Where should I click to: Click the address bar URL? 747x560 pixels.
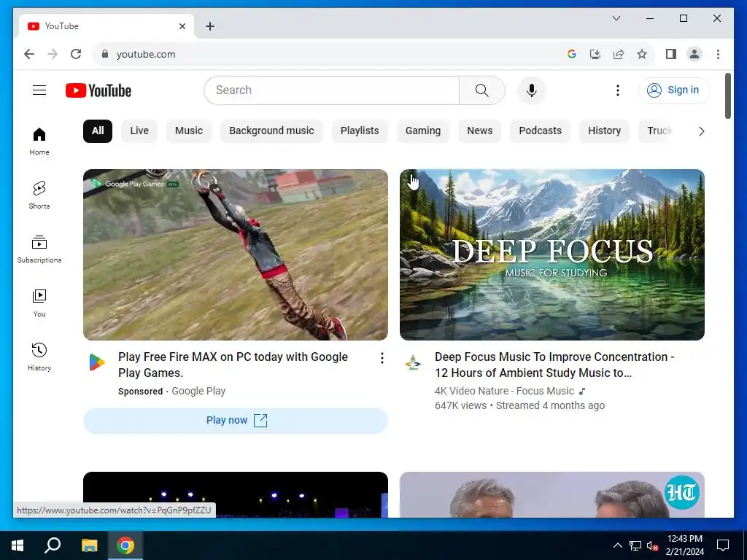146,54
